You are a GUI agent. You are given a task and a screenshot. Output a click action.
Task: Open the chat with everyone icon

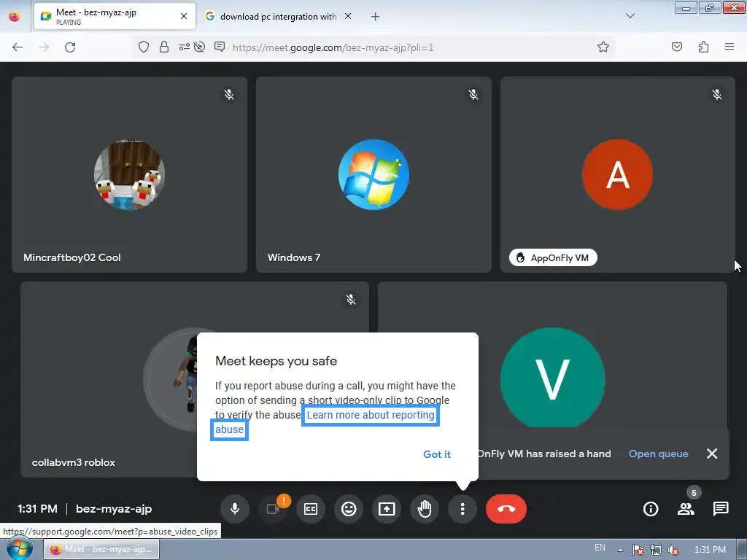[x=721, y=509]
